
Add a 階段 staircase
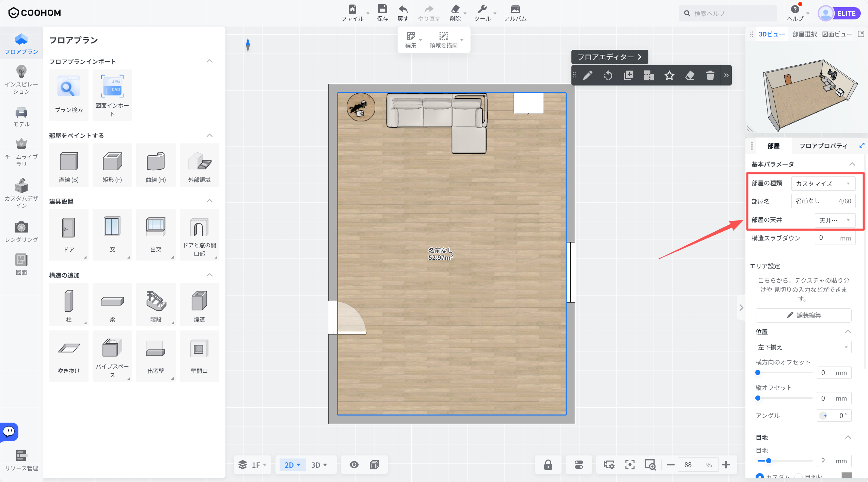pos(156,305)
